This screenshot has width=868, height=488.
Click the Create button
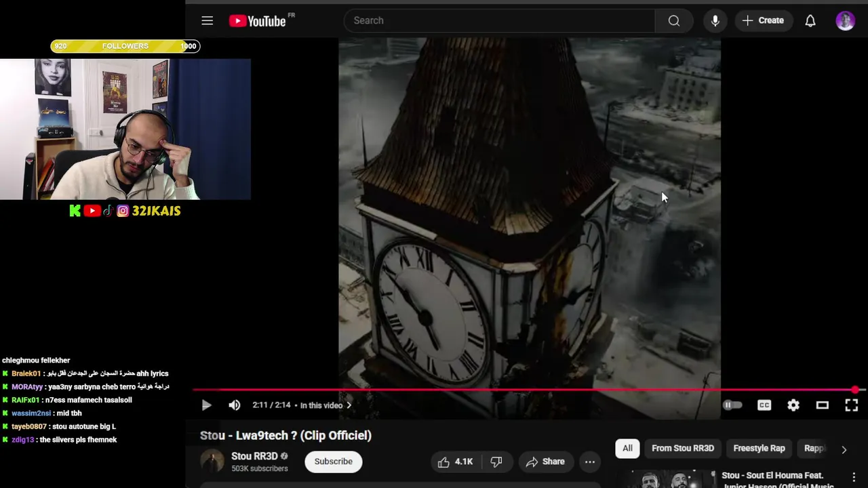click(763, 20)
